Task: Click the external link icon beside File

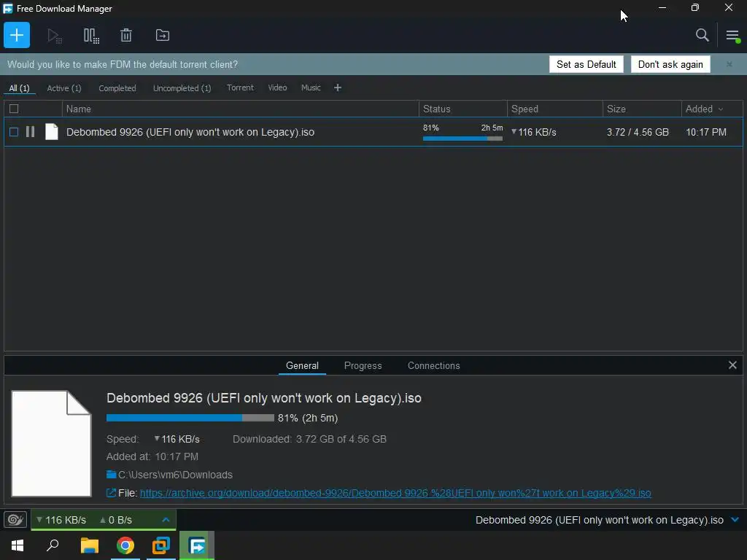Action: 111,494
